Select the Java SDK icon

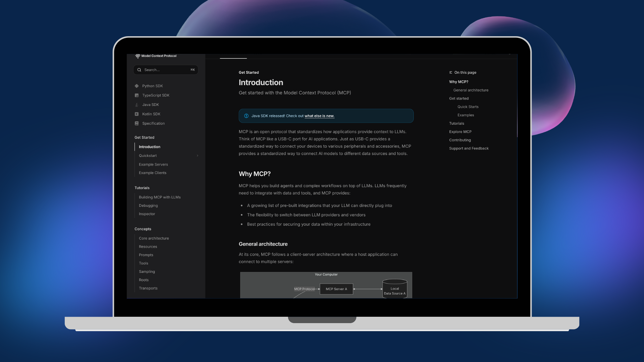pyautogui.click(x=137, y=105)
